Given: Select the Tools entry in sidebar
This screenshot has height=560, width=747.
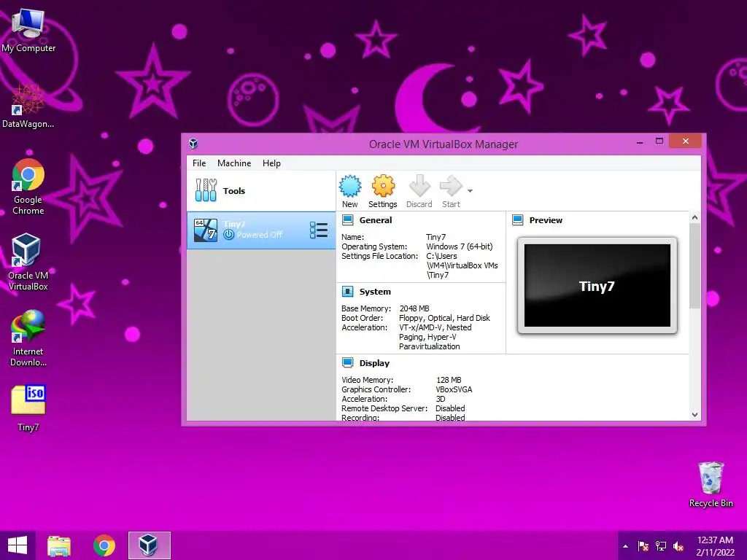Looking at the screenshot, I should [261, 190].
